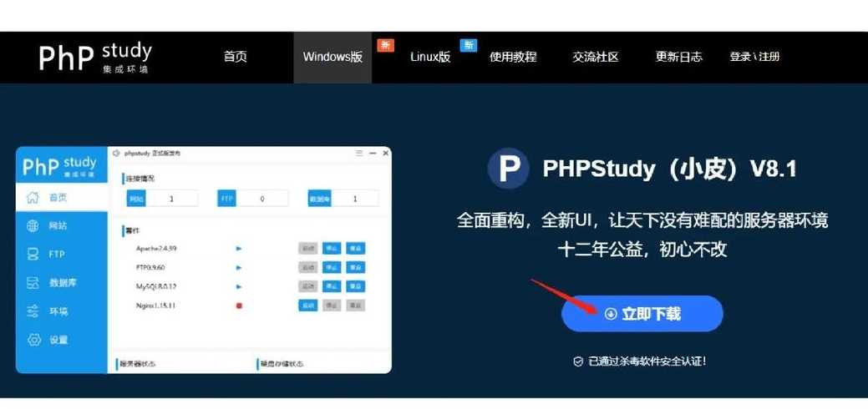Stop FTP0.9.60 with its 停止 button

pyautogui.click(x=332, y=267)
